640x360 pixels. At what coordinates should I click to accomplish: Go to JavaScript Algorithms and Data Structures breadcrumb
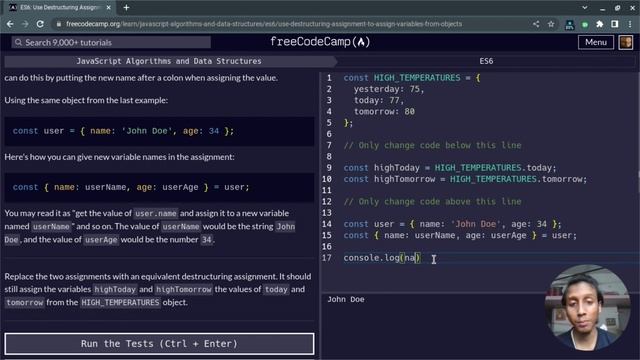tap(169, 61)
